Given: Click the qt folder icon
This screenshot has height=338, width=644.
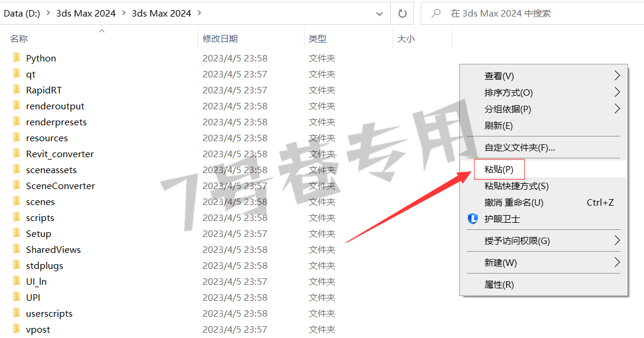Looking at the screenshot, I should click(x=17, y=74).
